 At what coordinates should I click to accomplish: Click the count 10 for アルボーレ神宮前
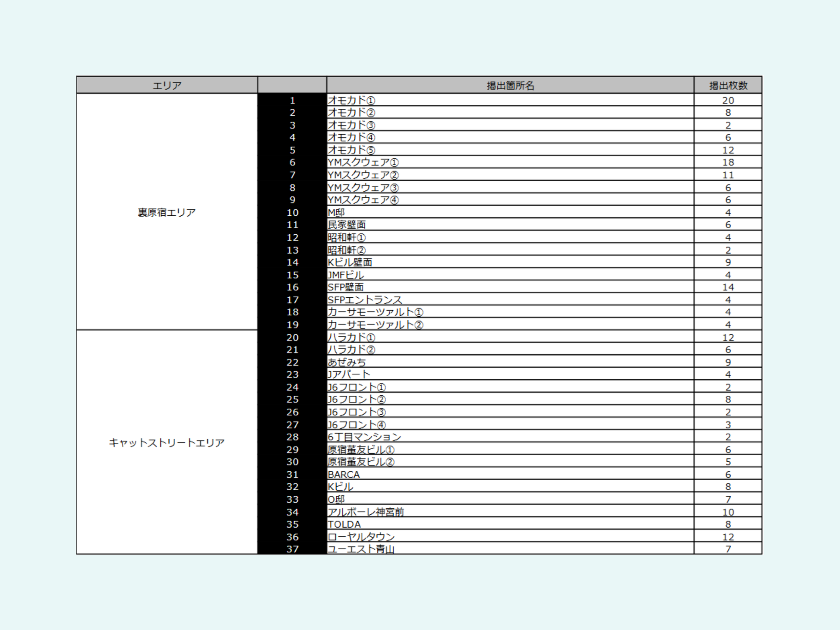click(728, 511)
